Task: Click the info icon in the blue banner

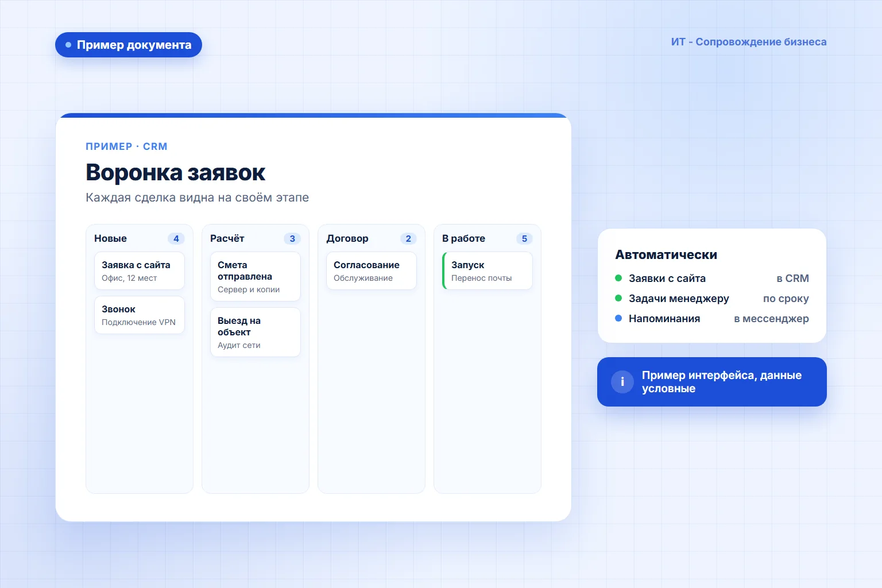Action: point(622,382)
